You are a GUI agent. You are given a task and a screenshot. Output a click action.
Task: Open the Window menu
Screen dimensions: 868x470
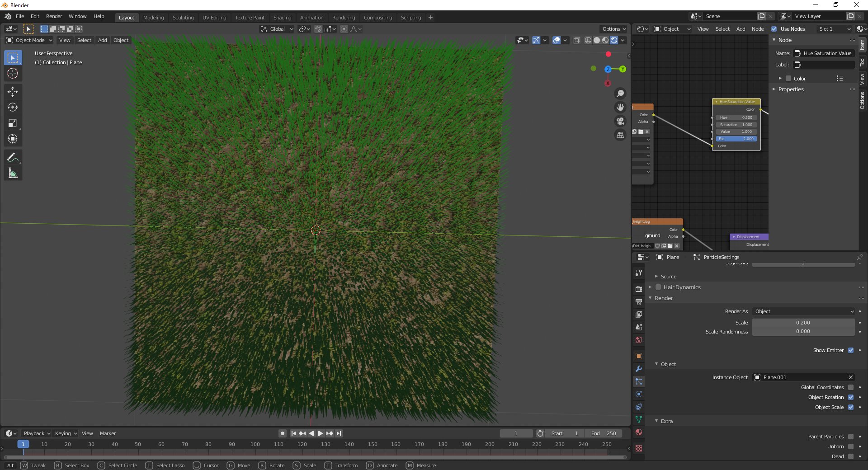[77, 16]
